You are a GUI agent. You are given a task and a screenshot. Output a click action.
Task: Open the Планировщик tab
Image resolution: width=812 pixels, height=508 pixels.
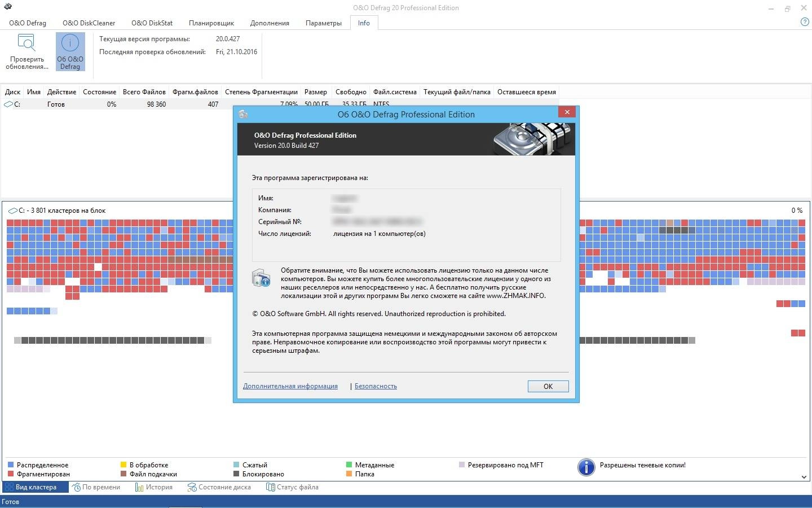pyautogui.click(x=211, y=23)
